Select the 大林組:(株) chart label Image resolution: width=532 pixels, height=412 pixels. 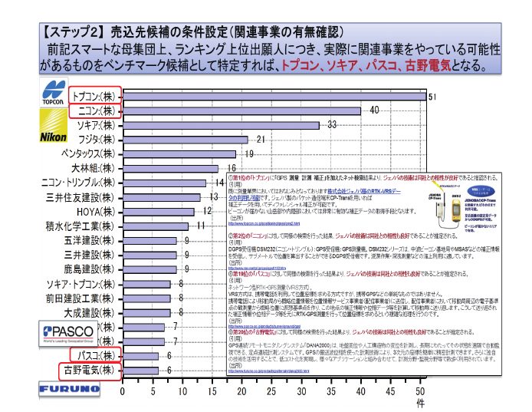(x=94, y=168)
